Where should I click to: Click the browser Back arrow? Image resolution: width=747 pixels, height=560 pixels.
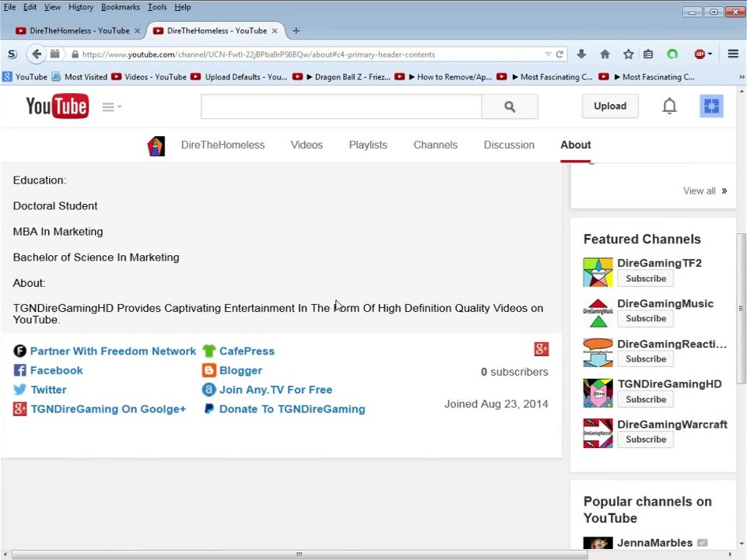click(x=37, y=54)
